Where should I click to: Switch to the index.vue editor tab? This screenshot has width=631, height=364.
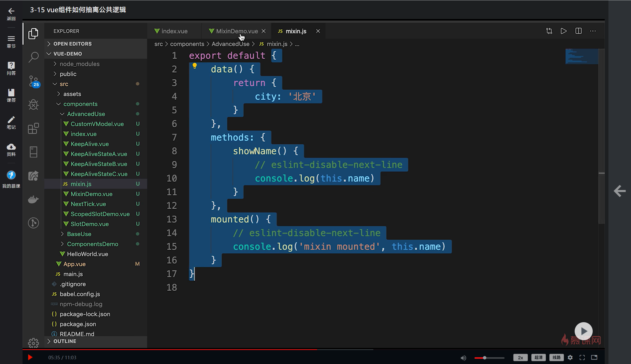[x=174, y=31]
